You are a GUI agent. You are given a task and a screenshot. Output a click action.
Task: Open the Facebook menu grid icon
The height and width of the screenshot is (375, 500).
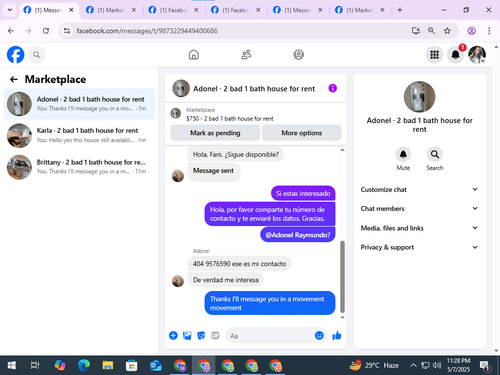coord(434,55)
